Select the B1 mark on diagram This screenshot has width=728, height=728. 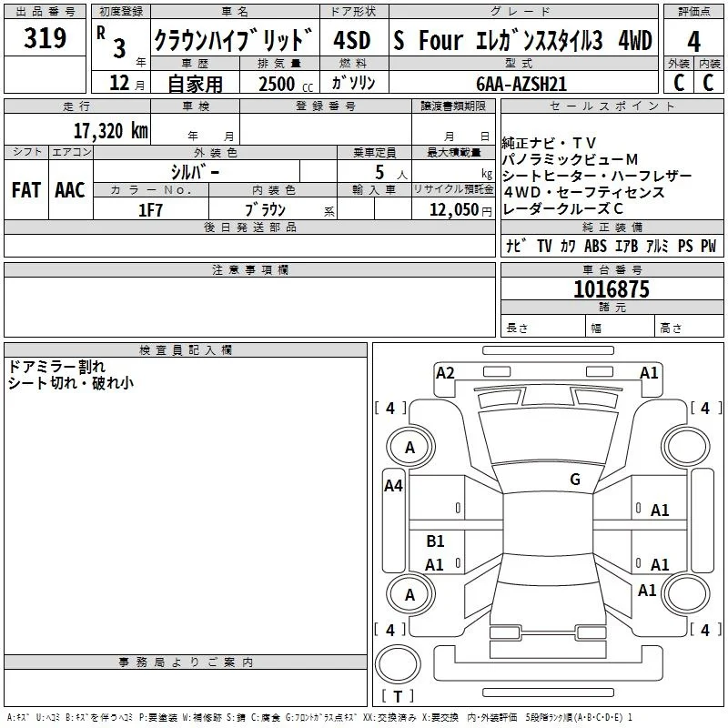click(435, 541)
